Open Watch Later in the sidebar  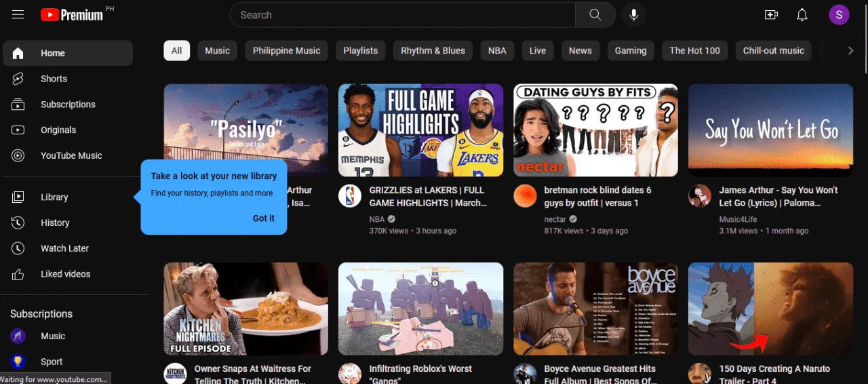pyautogui.click(x=68, y=248)
